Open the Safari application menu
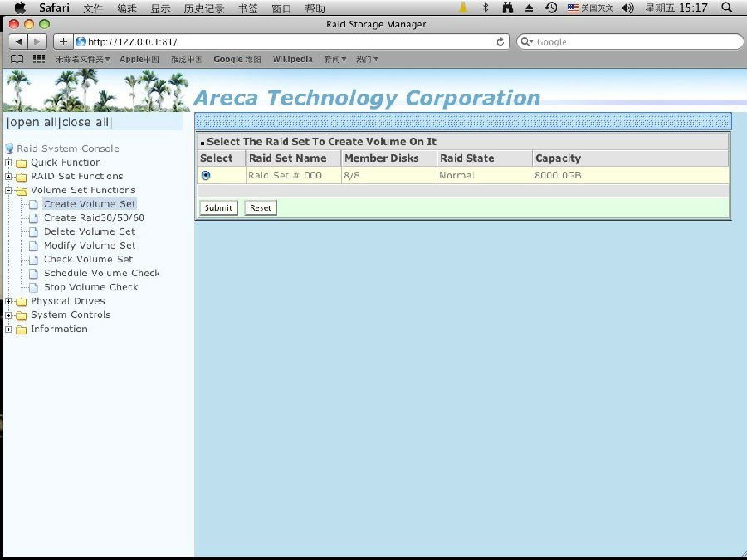 point(54,7)
